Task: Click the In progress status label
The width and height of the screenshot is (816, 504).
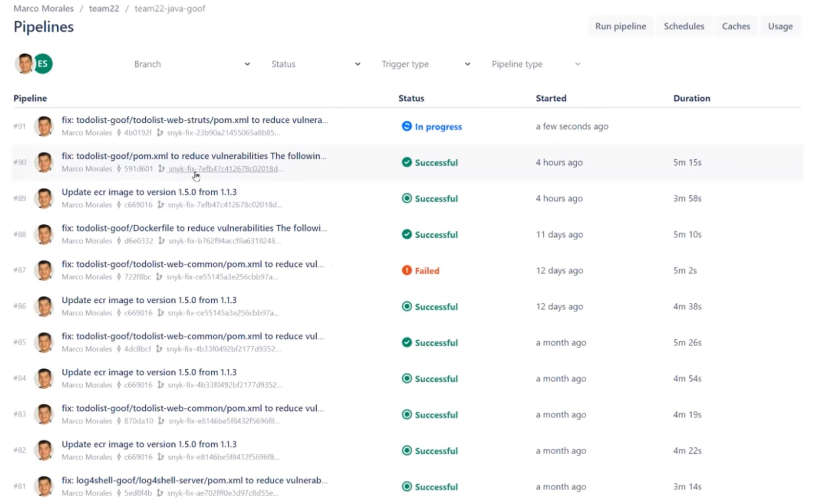Action: (438, 127)
